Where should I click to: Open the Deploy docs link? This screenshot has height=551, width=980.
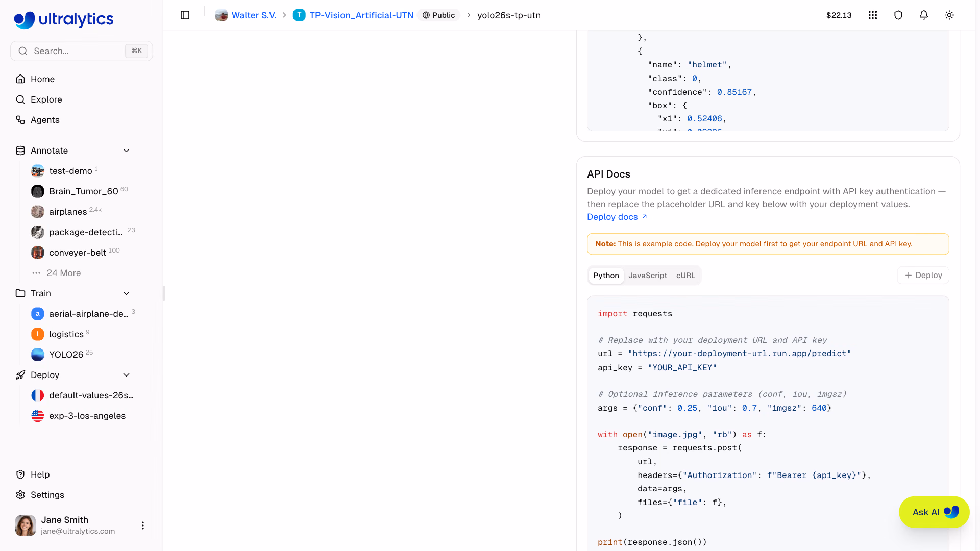tap(617, 217)
